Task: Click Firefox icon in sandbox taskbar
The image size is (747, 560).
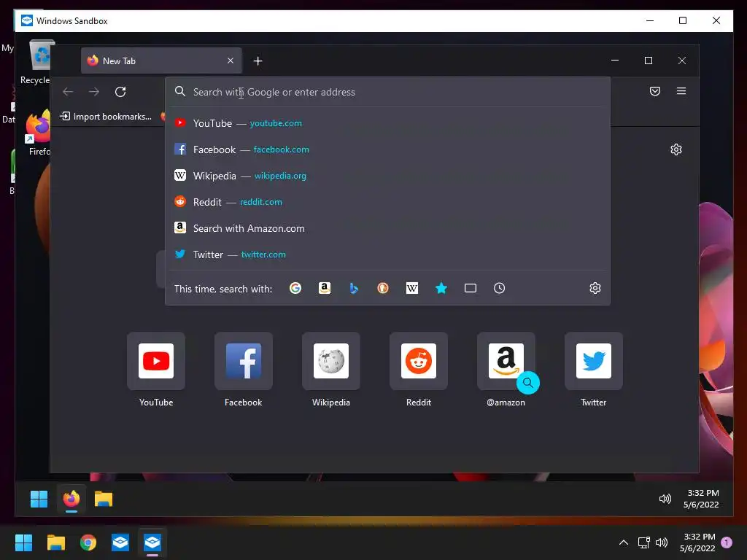Action: (x=71, y=499)
